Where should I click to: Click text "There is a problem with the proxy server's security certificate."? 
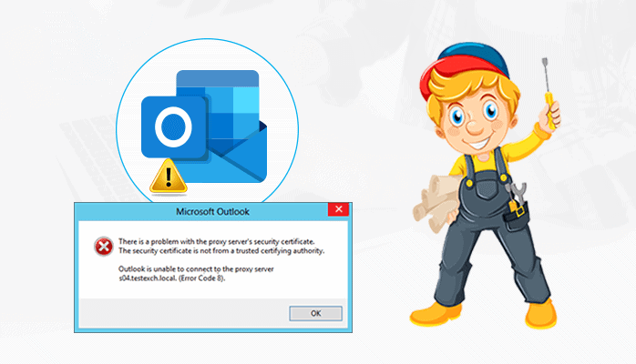click(217, 242)
